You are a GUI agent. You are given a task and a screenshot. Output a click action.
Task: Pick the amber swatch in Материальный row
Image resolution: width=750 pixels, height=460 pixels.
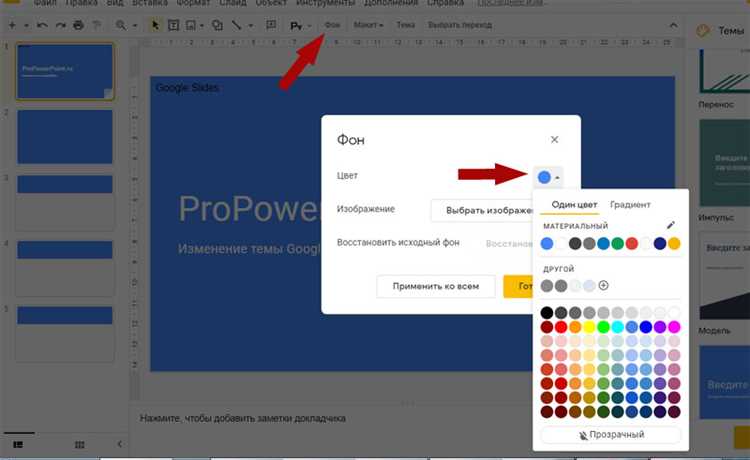click(674, 244)
